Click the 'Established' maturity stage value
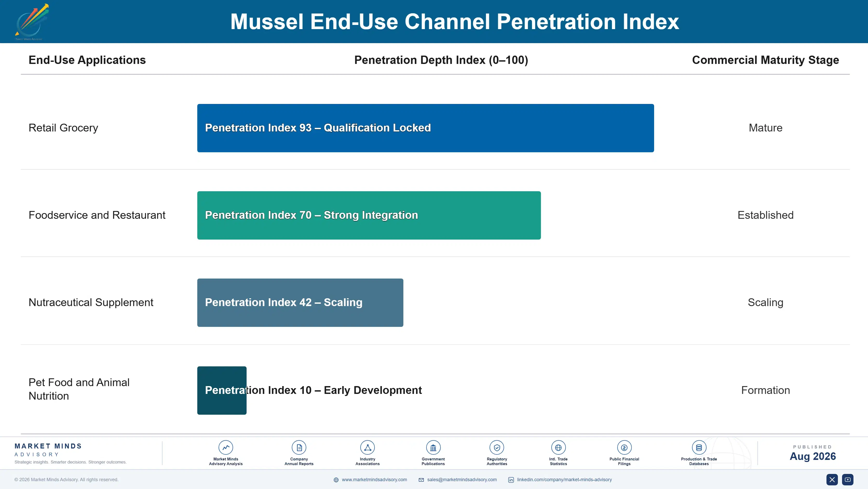Image resolution: width=868 pixels, height=489 pixels. click(x=765, y=215)
